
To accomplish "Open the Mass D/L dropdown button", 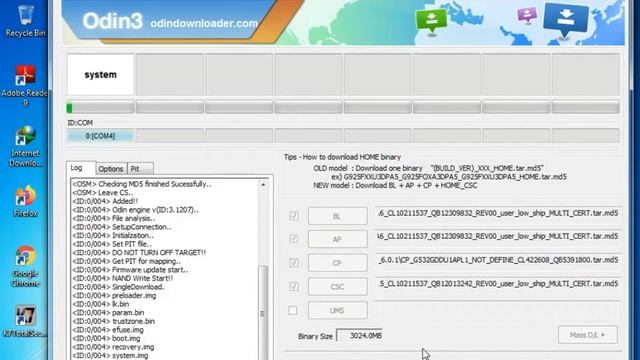I will point(588,335).
